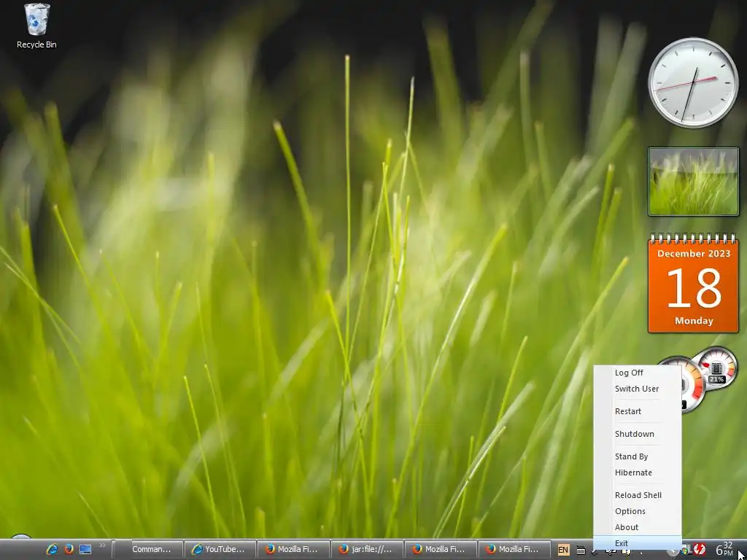Switch to the Command window taskbar button
The height and width of the screenshot is (560, 747).
point(148,549)
